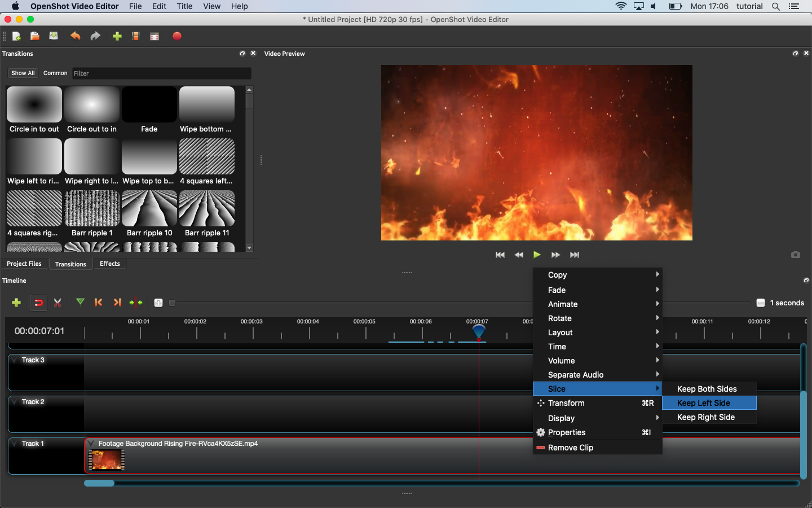Open the Track 2 menu chevron
812x508 pixels.
[x=15, y=402]
